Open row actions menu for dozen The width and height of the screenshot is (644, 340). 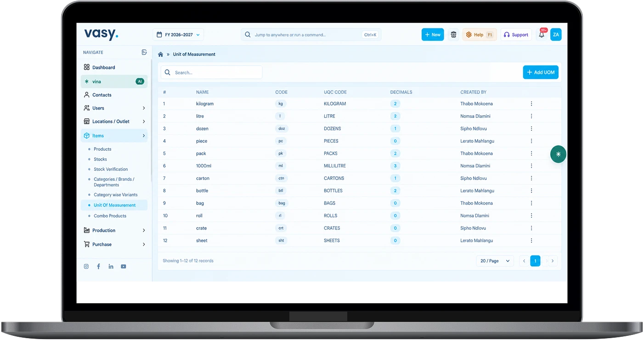[x=531, y=128]
